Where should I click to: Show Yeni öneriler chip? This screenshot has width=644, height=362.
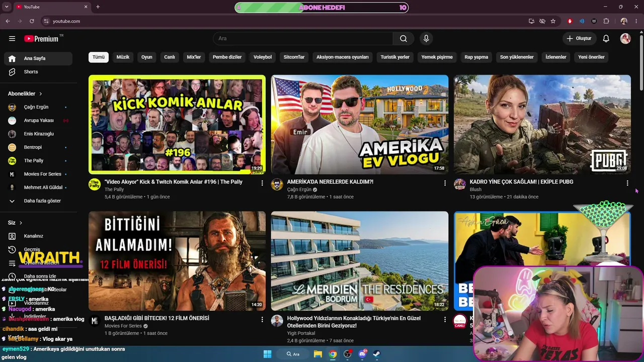tap(592, 57)
